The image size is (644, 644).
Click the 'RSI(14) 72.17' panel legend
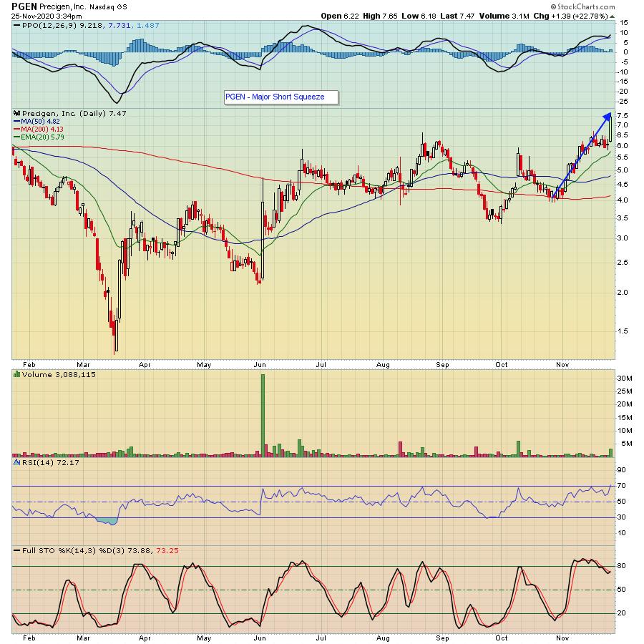tap(51, 463)
